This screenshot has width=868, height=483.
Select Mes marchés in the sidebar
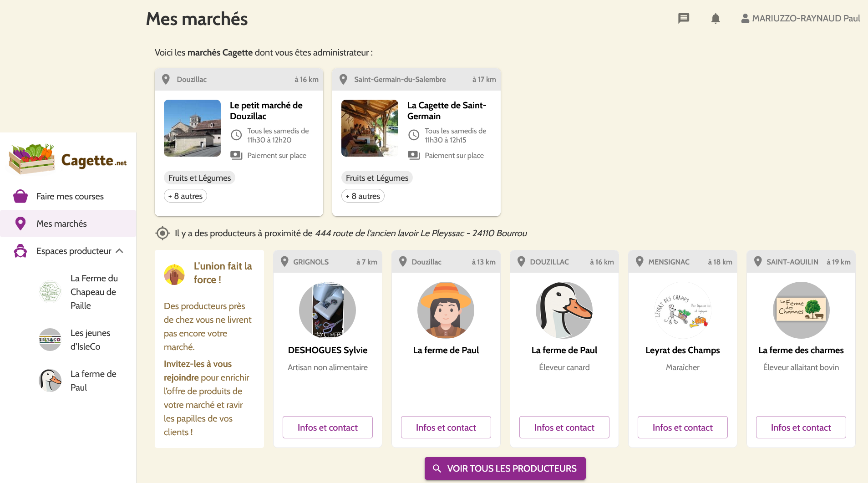pyautogui.click(x=61, y=224)
